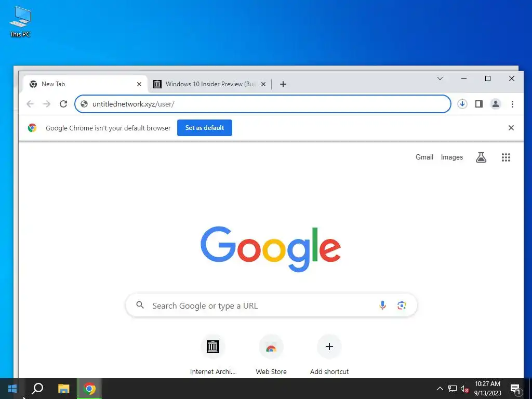Image resolution: width=532 pixels, height=399 pixels.
Task: Click the Search Google or type a URL box
Action: (x=271, y=305)
